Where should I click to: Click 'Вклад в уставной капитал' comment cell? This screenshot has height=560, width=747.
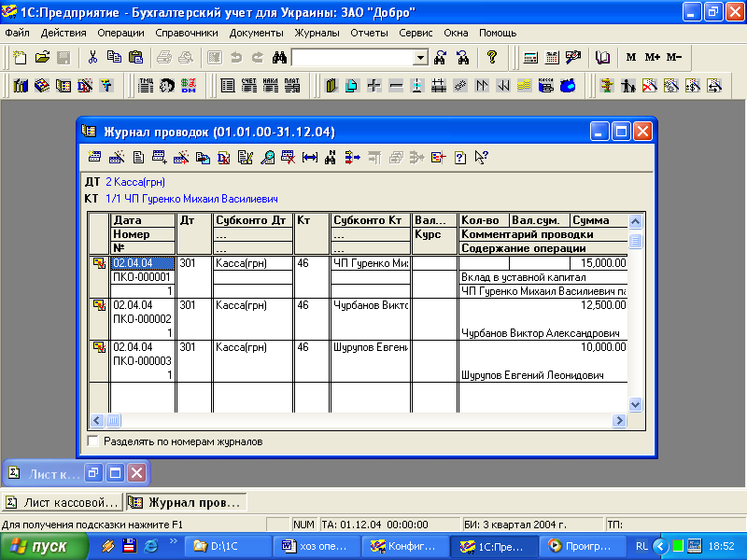pyautogui.click(x=543, y=277)
